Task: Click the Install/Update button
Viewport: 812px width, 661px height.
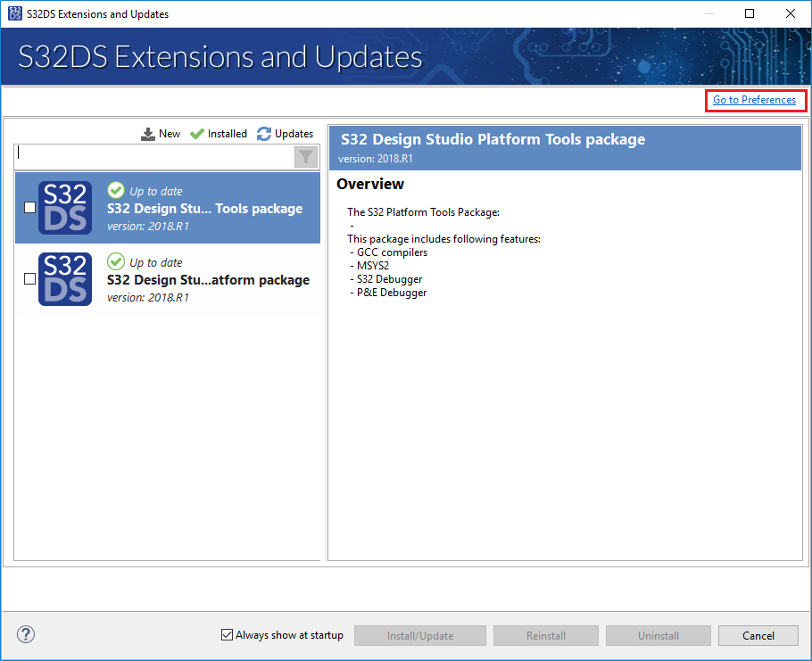Action: pyautogui.click(x=420, y=636)
